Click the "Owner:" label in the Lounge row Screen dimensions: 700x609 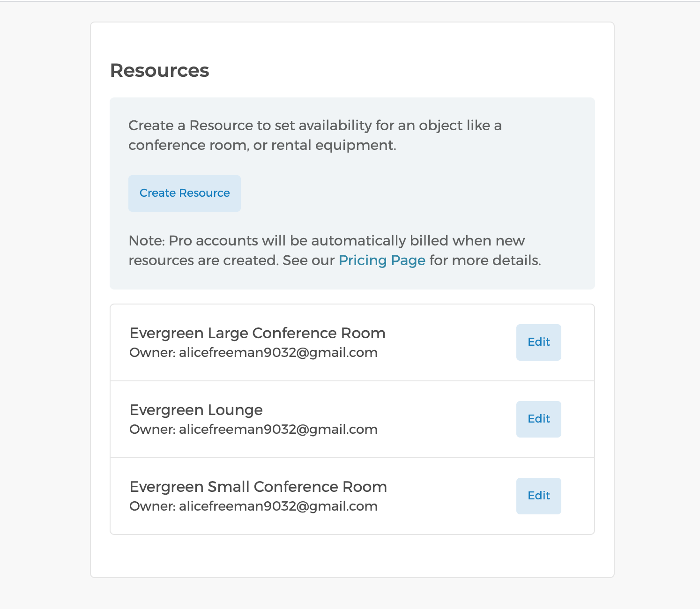(152, 430)
